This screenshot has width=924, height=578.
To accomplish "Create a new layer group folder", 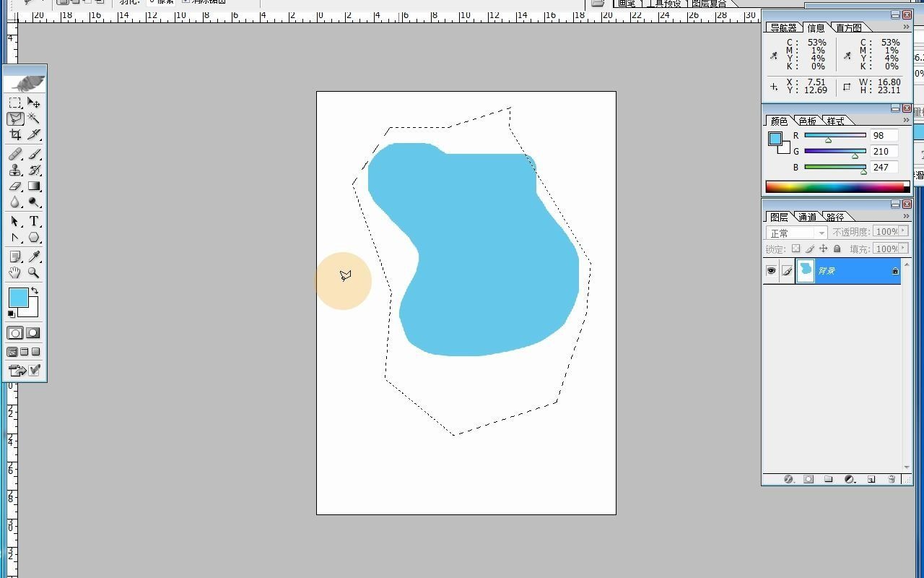I will point(829,479).
